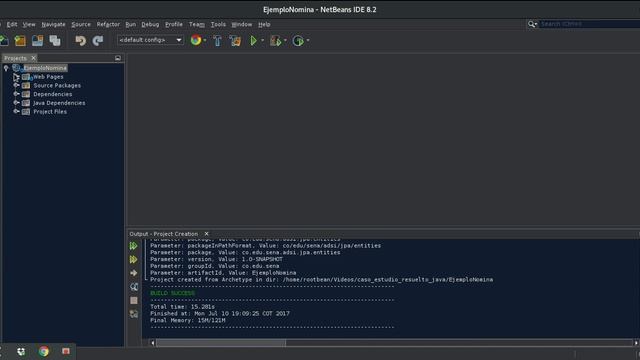The image size is (640, 360).
Task: Open the <default config> dropdown
Action: (x=150, y=40)
